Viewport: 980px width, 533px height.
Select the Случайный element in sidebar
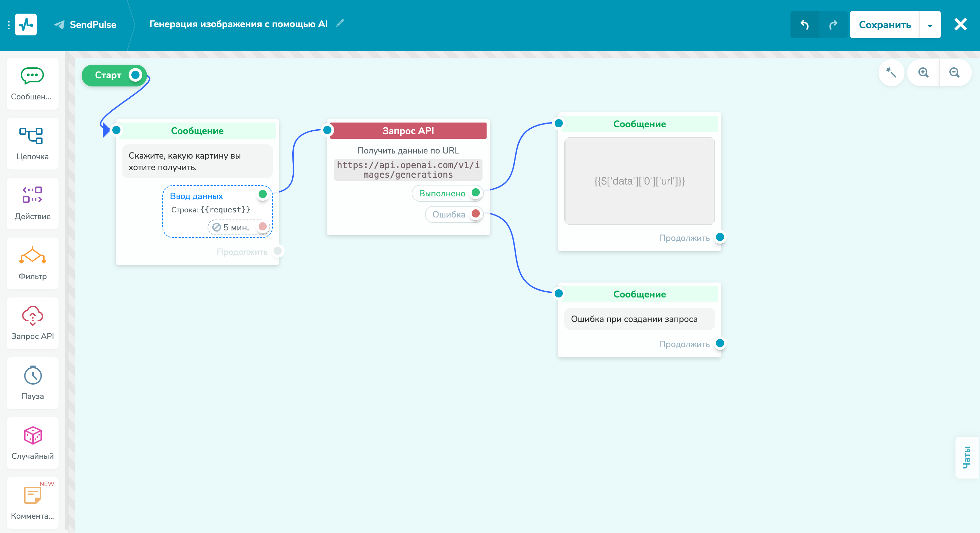(x=32, y=443)
